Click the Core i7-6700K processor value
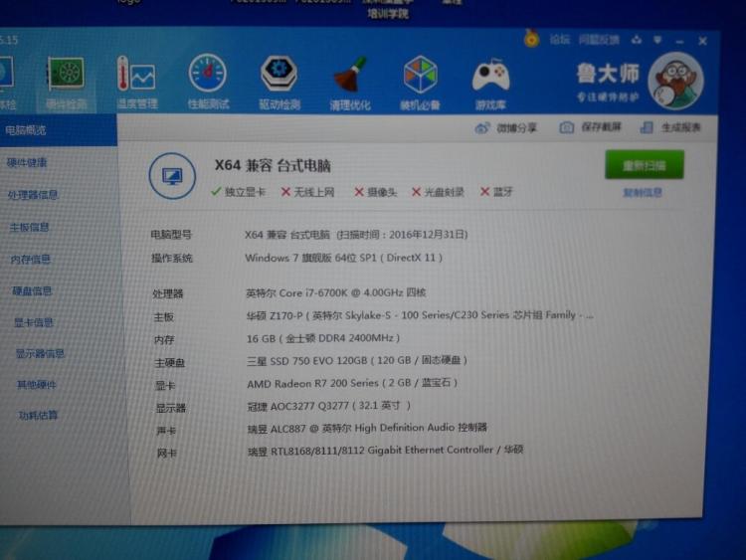This screenshot has width=746, height=560. (x=336, y=292)
